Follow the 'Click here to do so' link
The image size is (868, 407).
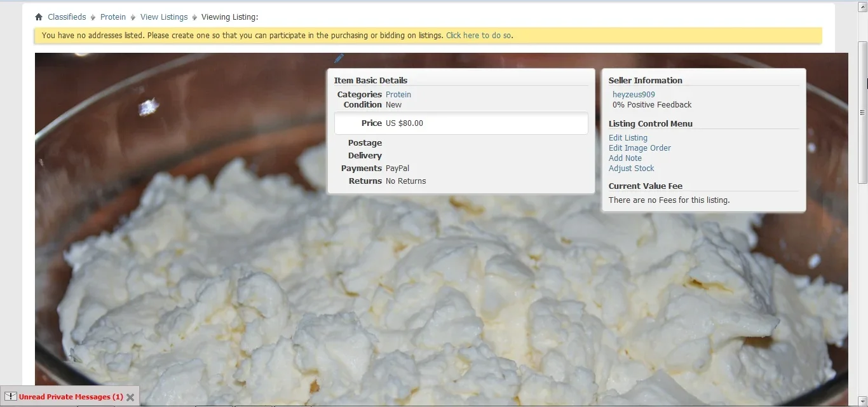[478, 36]
